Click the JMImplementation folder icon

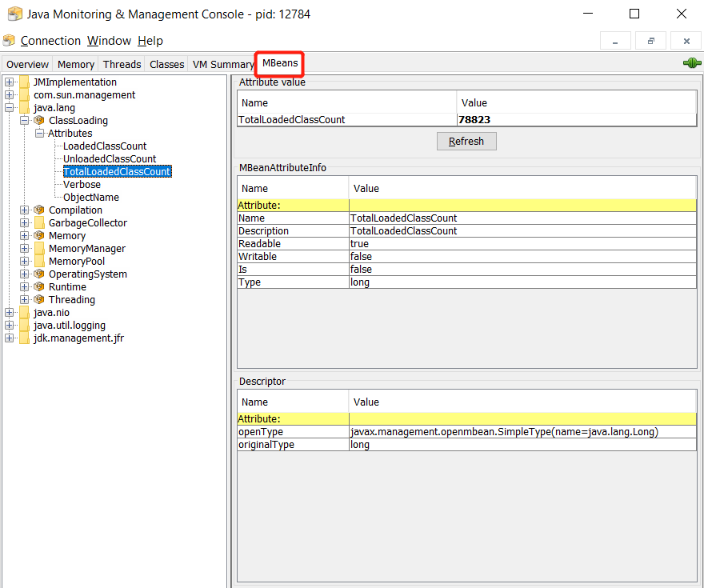(25, 82)
